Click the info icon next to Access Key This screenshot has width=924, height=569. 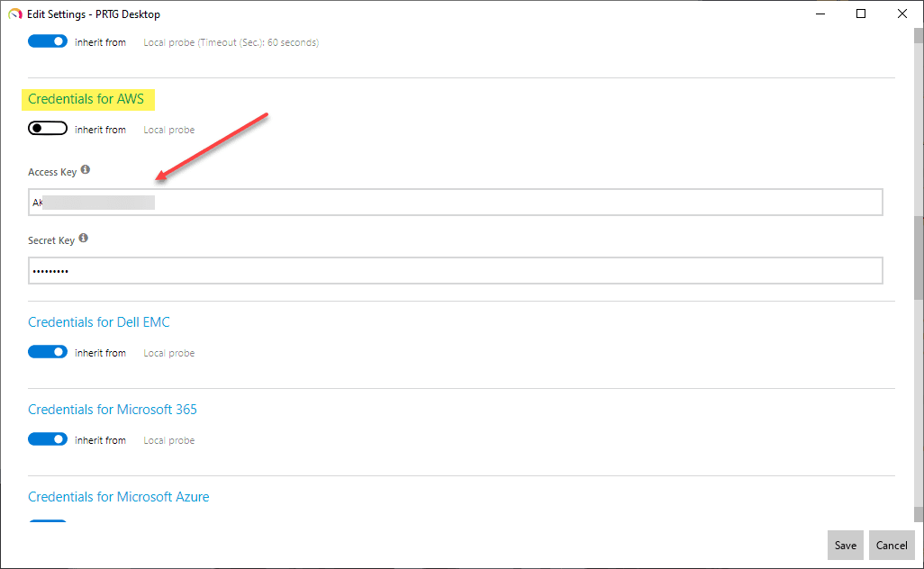pyautogui.click(x=86, y=170)
